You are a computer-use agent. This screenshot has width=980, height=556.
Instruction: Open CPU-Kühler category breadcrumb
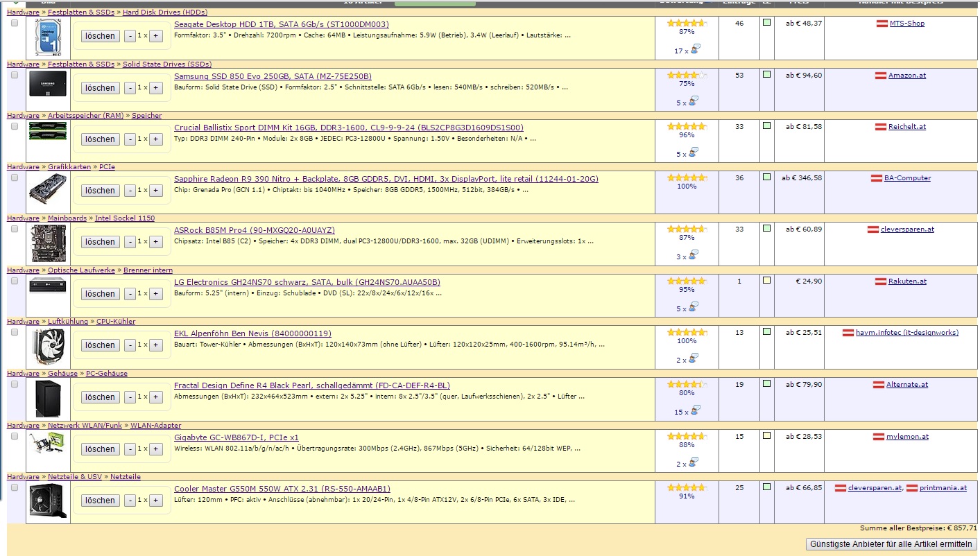click(x=116, y=321)
